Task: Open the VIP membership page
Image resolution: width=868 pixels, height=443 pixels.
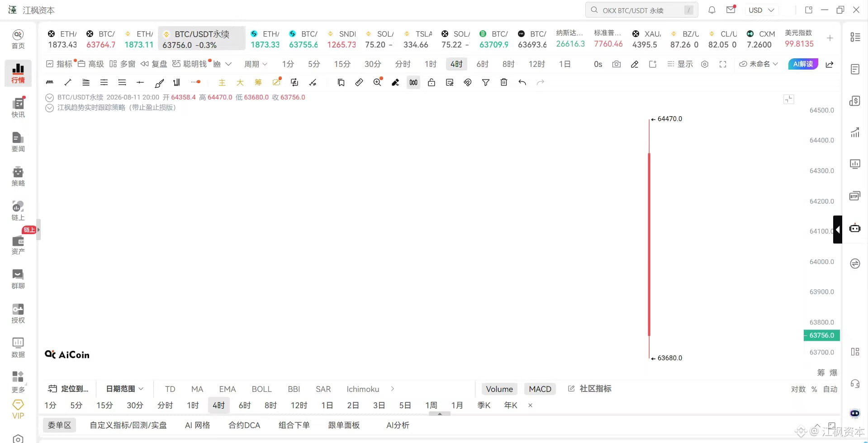Action: 18,410
